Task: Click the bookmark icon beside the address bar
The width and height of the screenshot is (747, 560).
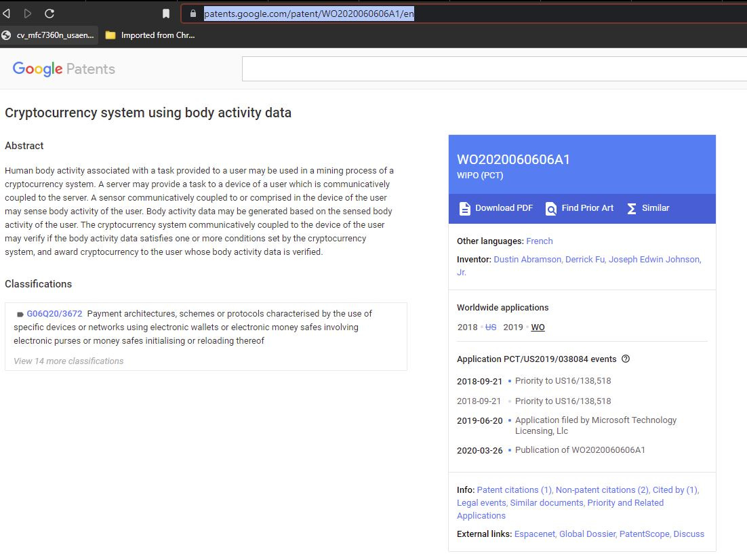Action: 166,14
